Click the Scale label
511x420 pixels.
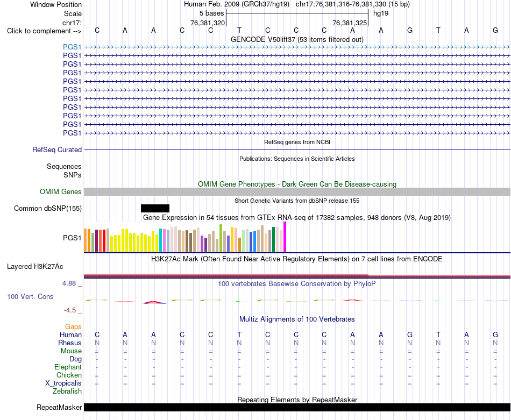click(x=73, y=13)
